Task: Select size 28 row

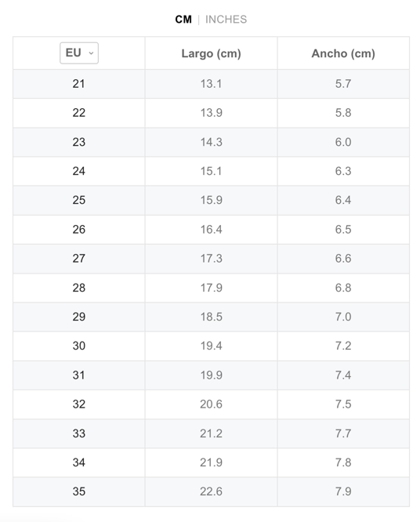Action: coord(211,288)
